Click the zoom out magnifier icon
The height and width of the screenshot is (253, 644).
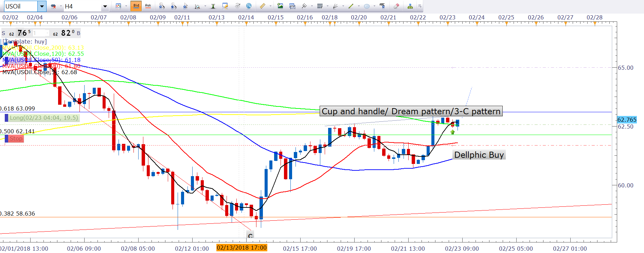click(x=174, y=6)
